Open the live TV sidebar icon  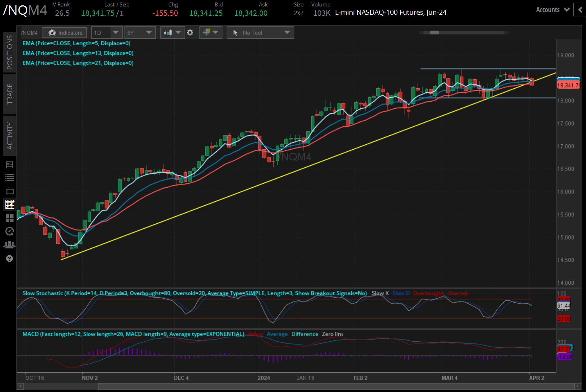click(10, 191)
